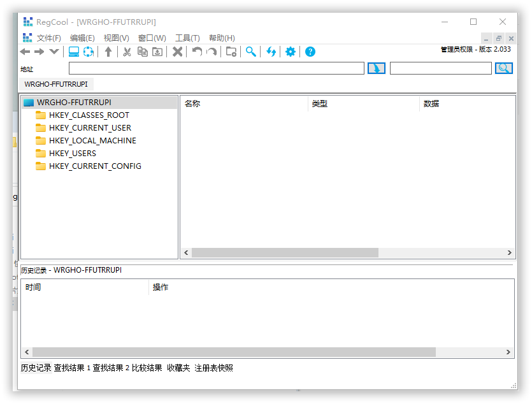Screen dimensions: 532x404
Task: Go up one level with the up arrow
Action: click(x=108, y=52)
